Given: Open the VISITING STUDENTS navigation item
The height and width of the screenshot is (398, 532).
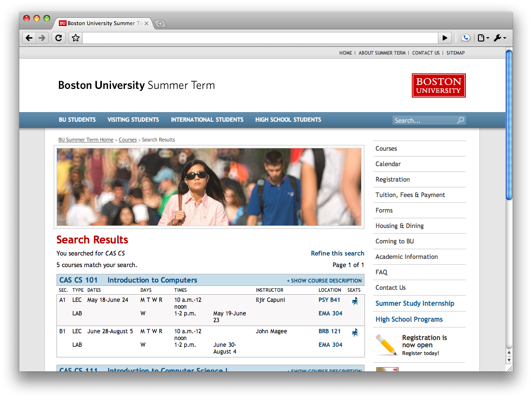Looking at the screenshot, I should click(x=133, y=119).
